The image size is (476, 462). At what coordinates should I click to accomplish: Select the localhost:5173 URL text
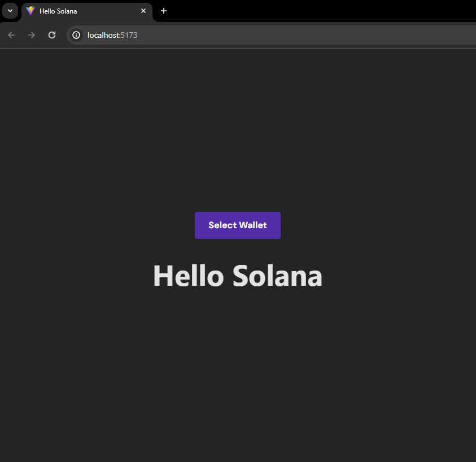pyautogui.click(x=112, y=34)
